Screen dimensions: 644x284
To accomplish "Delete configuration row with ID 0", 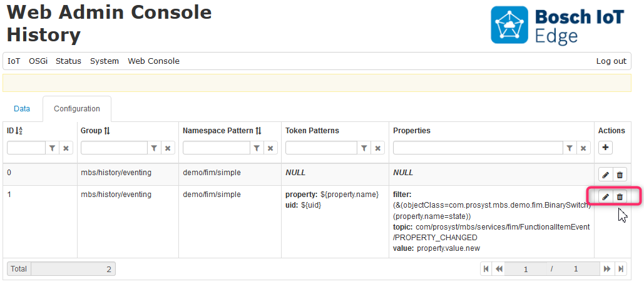I will pyautogui.click(x=620, y=175).
